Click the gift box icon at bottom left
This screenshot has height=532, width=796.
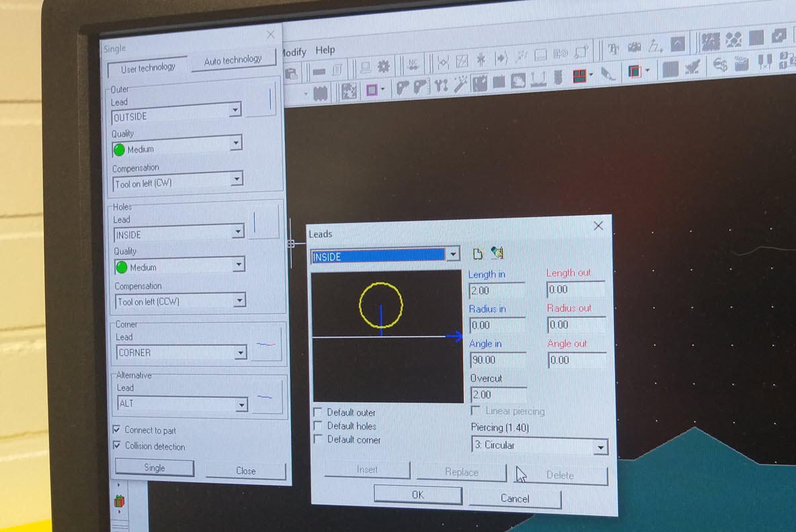click(x=119, y=502)
